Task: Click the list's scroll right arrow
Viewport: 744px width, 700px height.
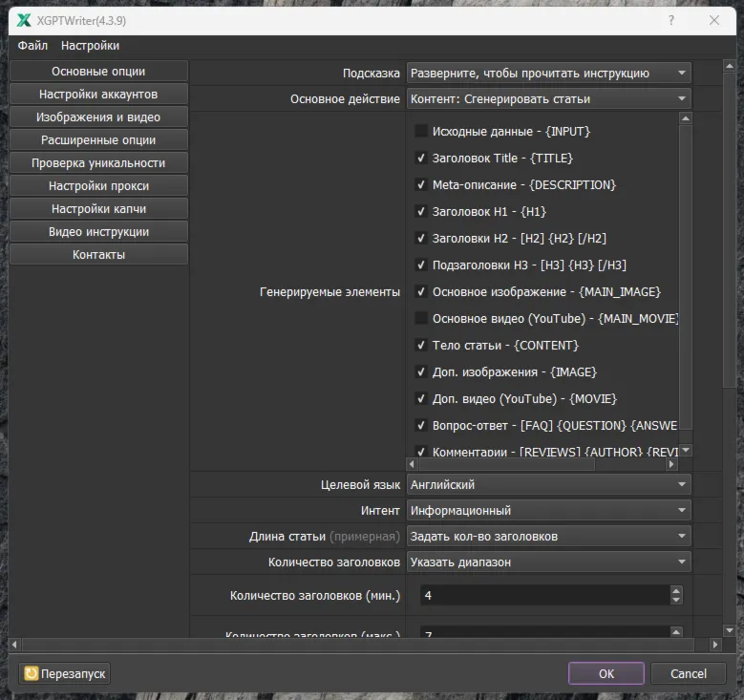Action: tap(670, 464)
